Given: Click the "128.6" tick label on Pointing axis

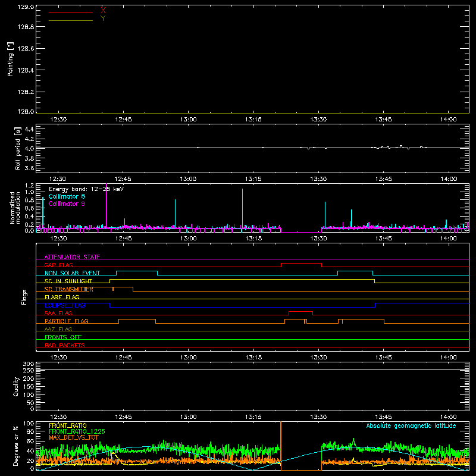Looking at the screenshot, I should [26, 48].
